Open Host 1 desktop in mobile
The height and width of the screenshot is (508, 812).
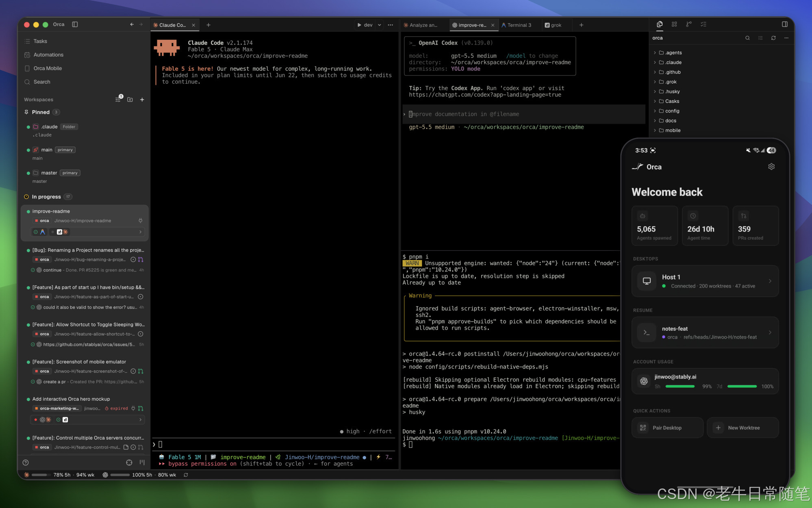[x=705, y=281]
